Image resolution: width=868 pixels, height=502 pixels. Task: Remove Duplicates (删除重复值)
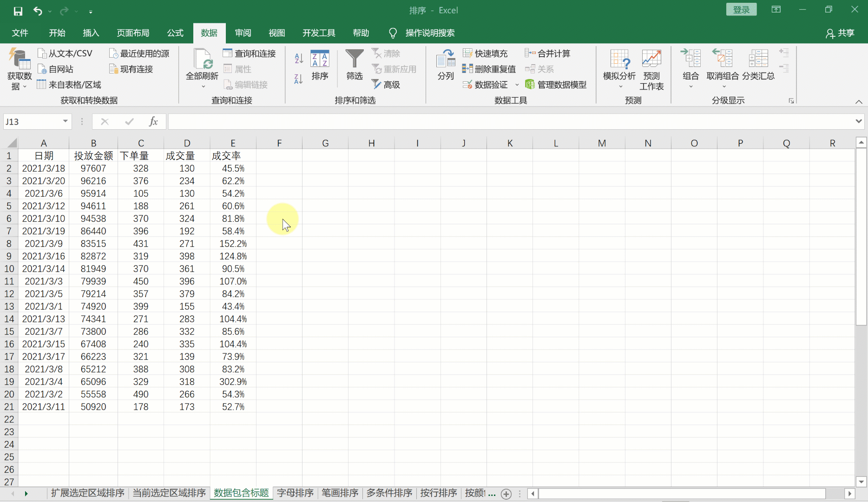[x=489, y=69]
